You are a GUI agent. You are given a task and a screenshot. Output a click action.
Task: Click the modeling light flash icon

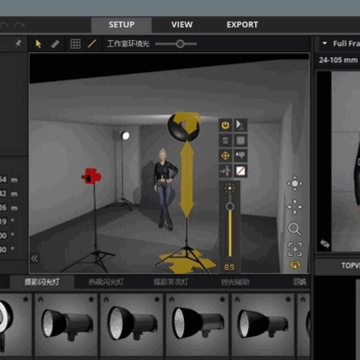tap(241, 155)
